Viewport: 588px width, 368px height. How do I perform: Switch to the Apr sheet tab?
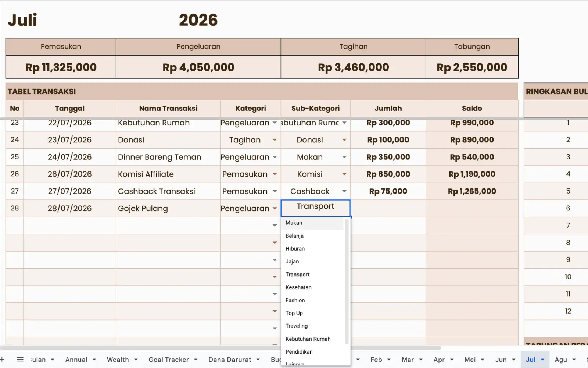[439, 360]
